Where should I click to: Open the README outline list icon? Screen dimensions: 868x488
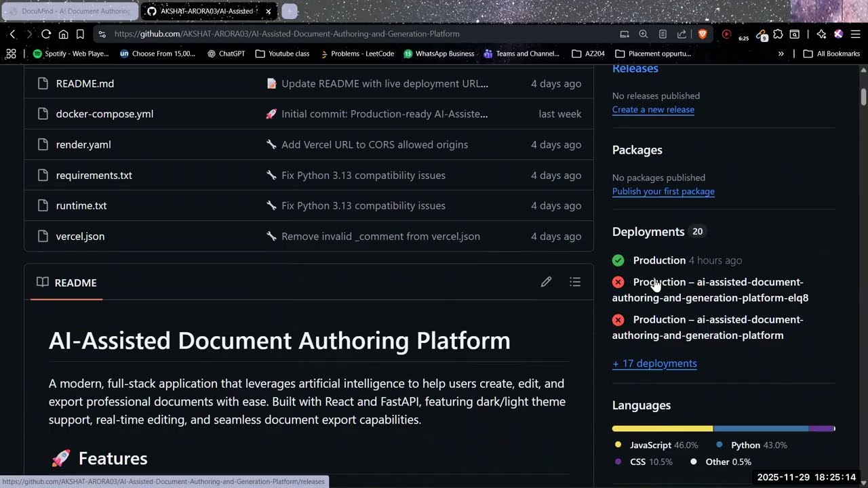575,282
